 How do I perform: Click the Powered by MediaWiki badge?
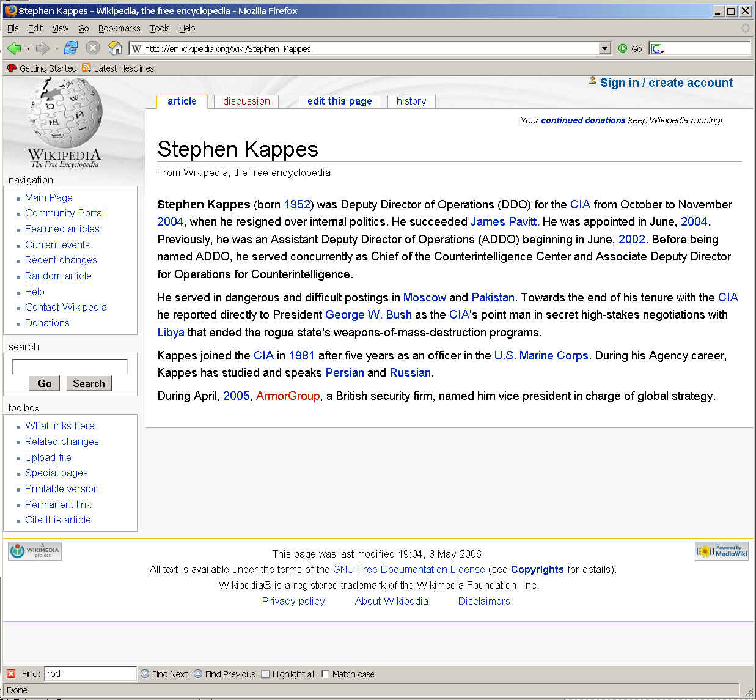(x=722, y=551)
